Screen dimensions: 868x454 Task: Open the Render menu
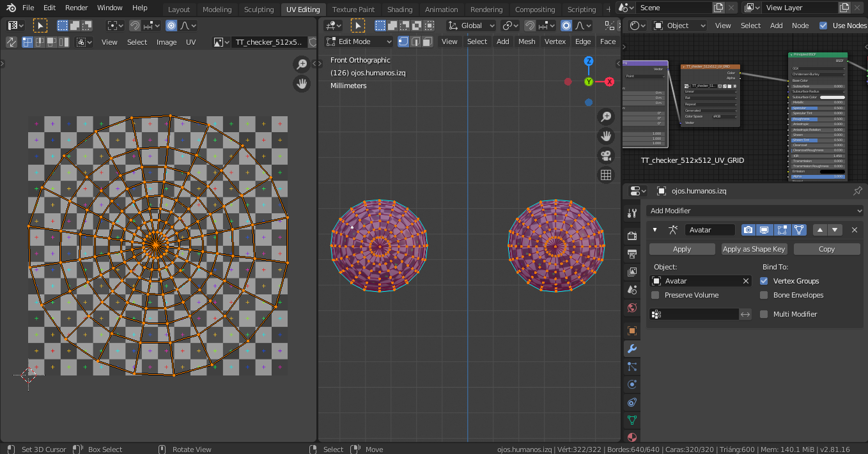77,8
